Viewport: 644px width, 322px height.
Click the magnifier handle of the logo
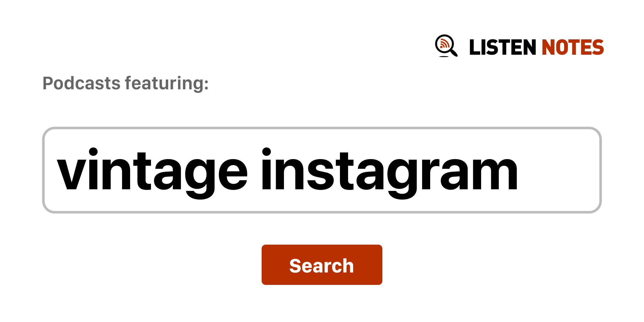(454, 53)
